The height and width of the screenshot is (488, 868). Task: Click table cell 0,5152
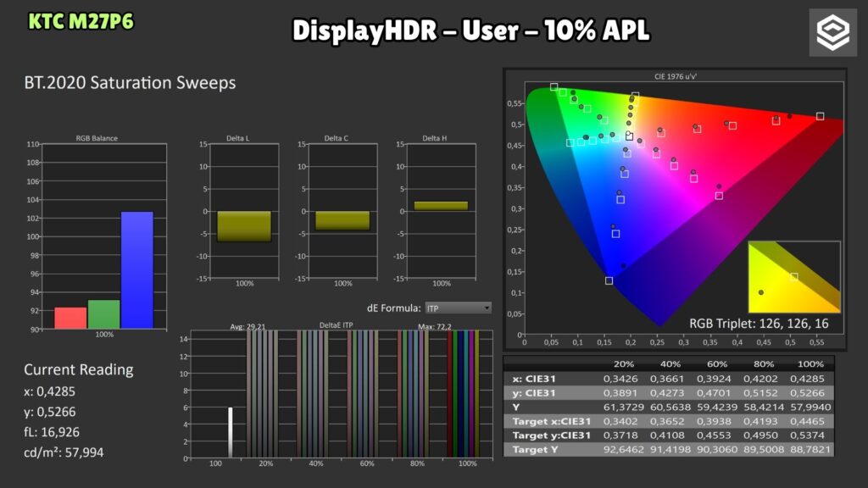(x=760, y=393)
